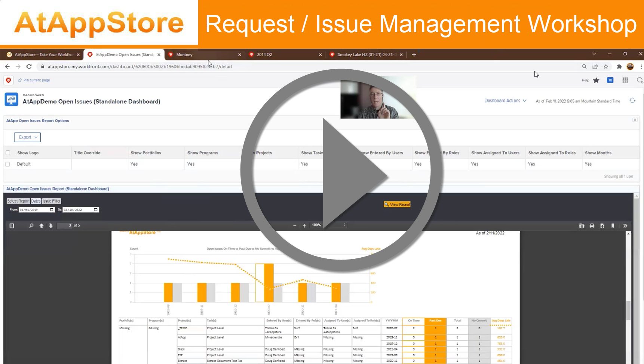Click the presenter webcam thumbnail
The image size is (644, 364).
click(378, 97)
